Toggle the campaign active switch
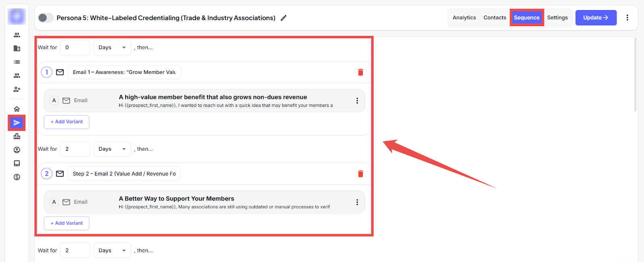The height and width of the screenshot is (262, 644). click(45, 18)
